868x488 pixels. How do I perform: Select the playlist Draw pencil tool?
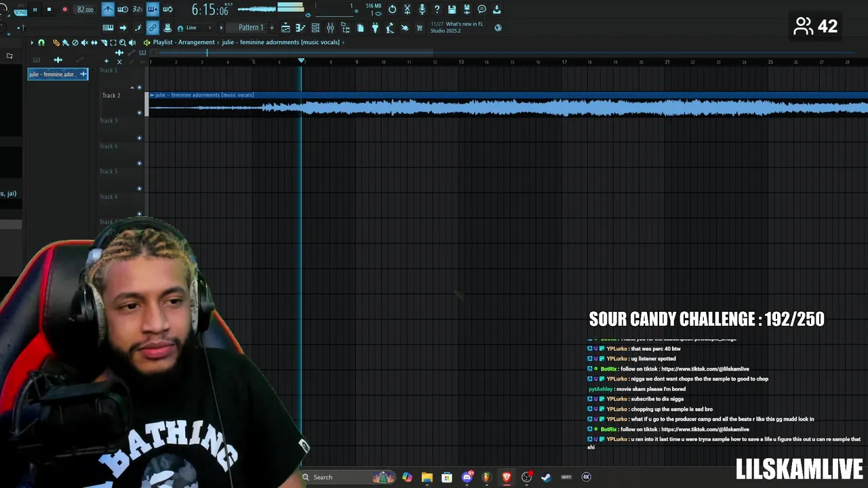pos(56,43)
